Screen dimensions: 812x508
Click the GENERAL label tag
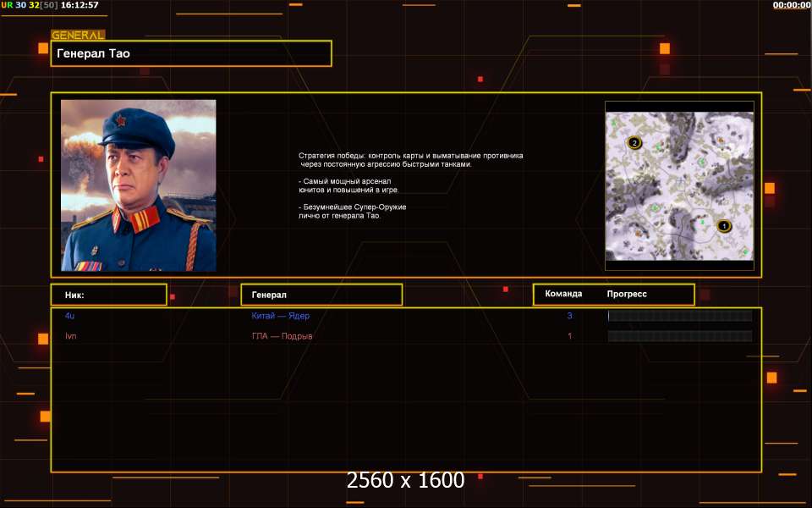click(x=78, y=36)
